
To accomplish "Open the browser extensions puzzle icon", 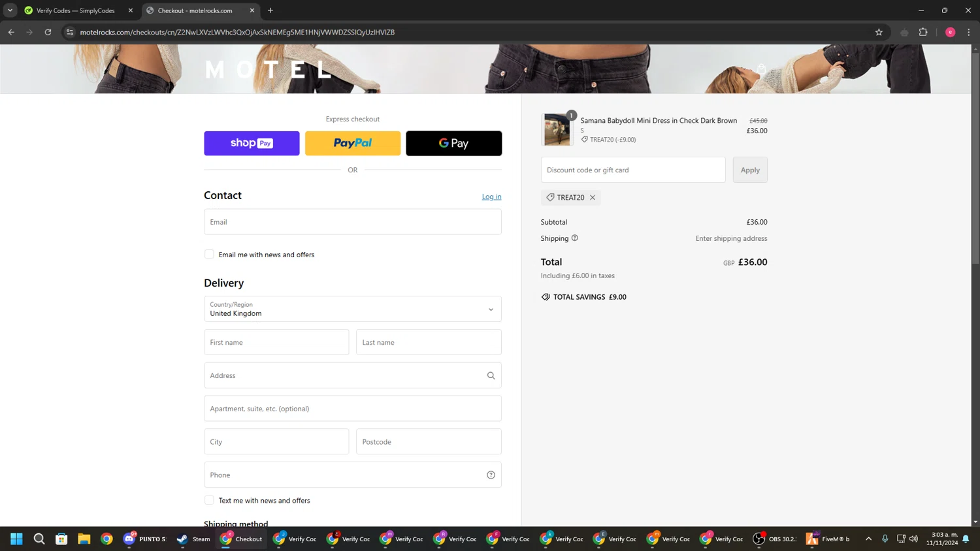I will (923, 32).
